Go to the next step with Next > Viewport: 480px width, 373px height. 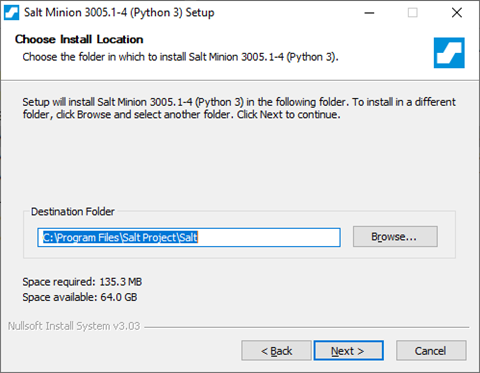(x=349, y=351)
